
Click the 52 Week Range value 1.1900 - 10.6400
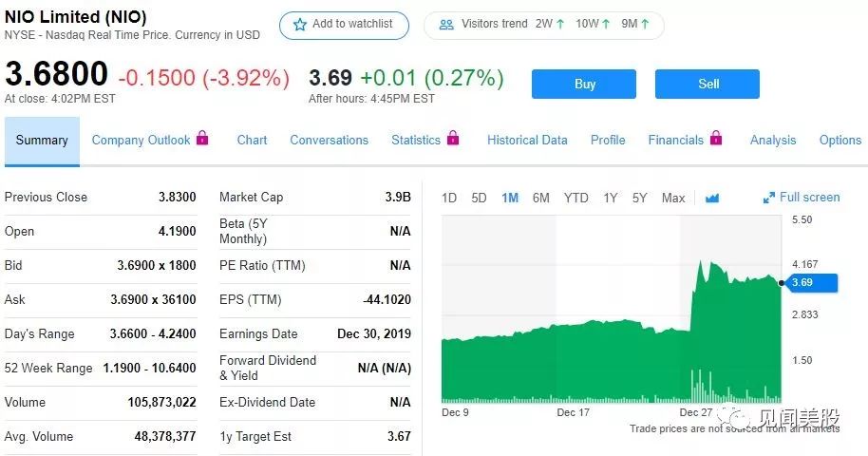click(149, 368)
